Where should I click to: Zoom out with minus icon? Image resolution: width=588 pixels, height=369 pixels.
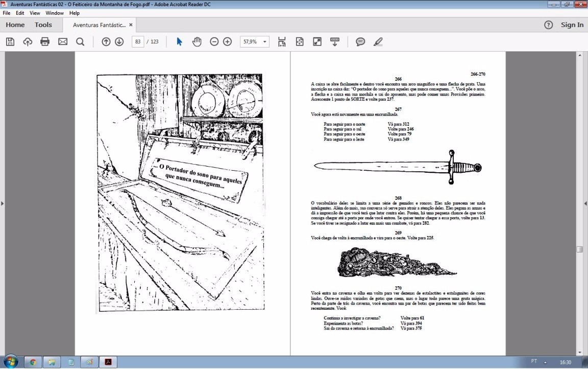click(214, 42)
